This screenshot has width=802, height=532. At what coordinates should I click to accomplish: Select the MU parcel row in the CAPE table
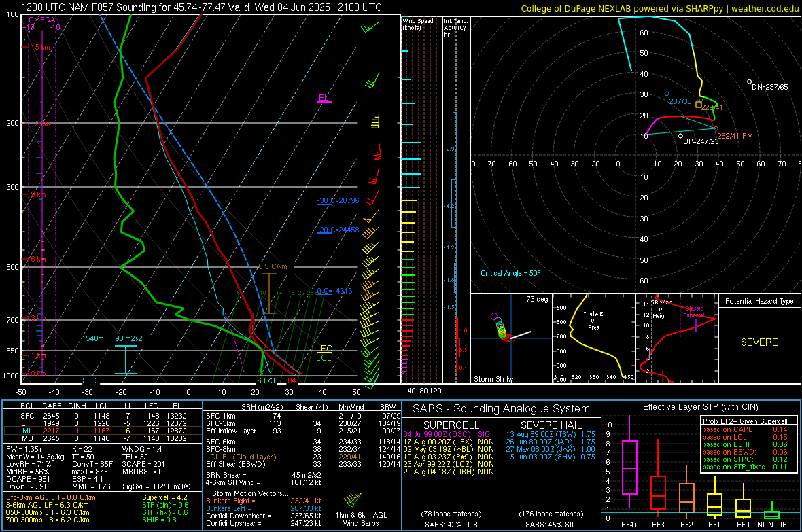[x=103, y=438]
